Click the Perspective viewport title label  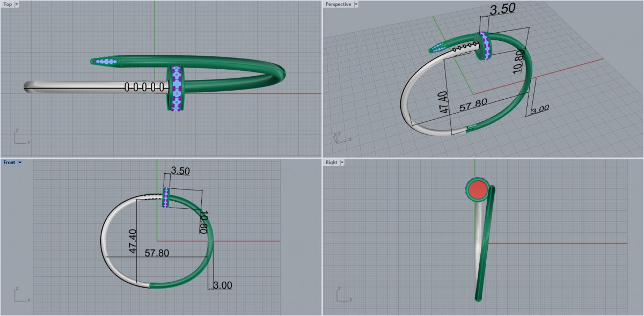[x=338, y=4]
